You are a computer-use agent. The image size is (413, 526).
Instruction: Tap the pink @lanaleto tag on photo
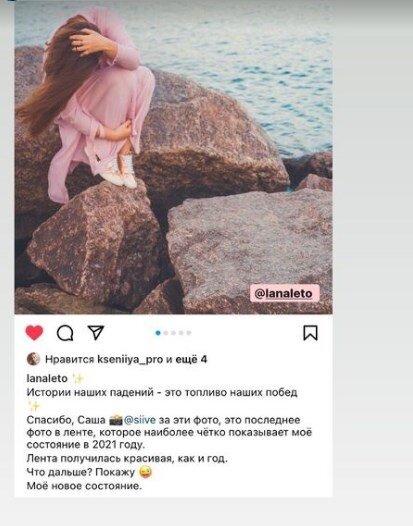285,294
